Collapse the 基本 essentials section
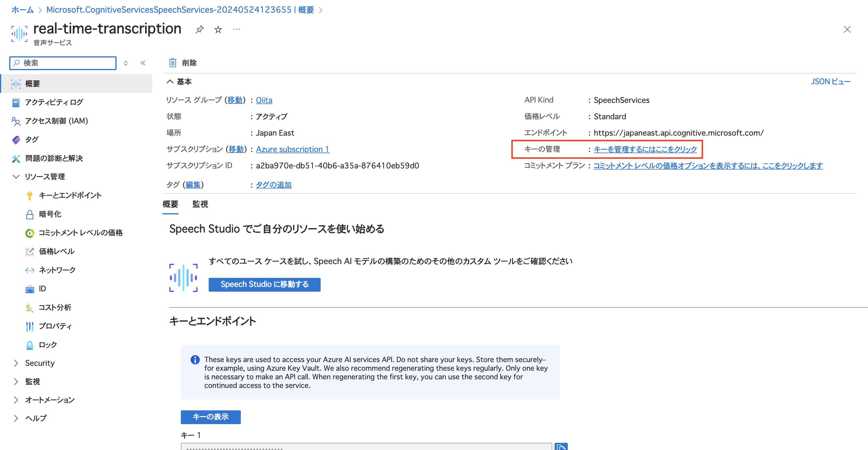Screen dimensions: 868x450 (170, 82)
